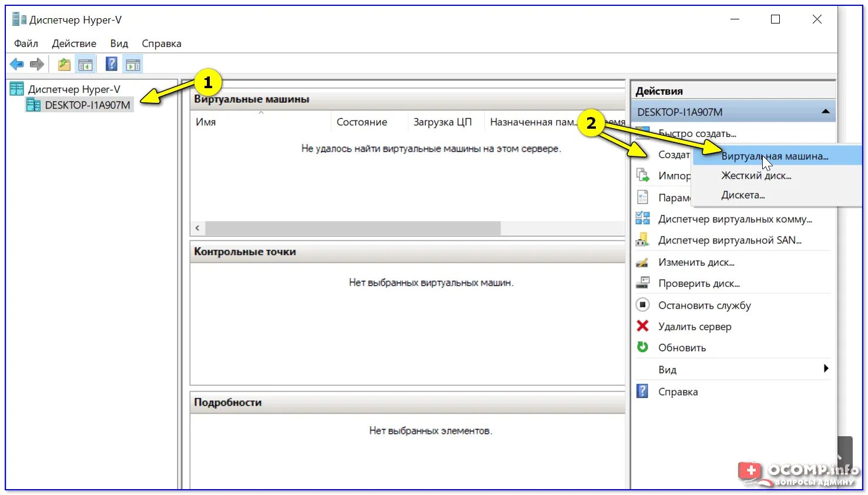Click the Help question mark toolbar icon
Viewport: 868px width, 495px height.
point(112,64)
